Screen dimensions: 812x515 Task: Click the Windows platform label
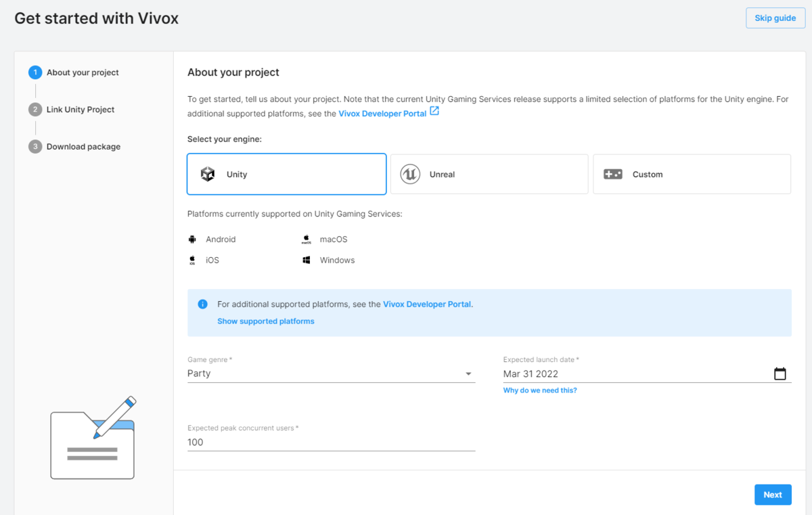(x=337, y=260)
